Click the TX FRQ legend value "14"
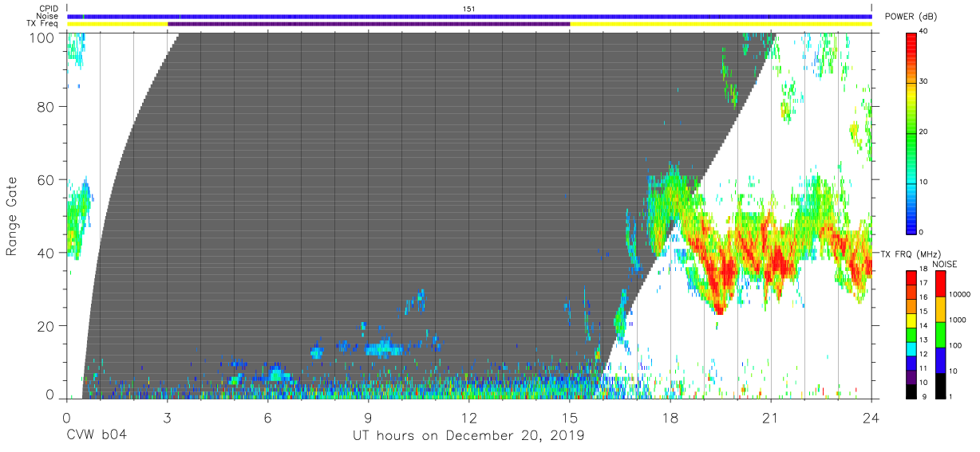Screen dimensions: 980x452 click(923, 325)
